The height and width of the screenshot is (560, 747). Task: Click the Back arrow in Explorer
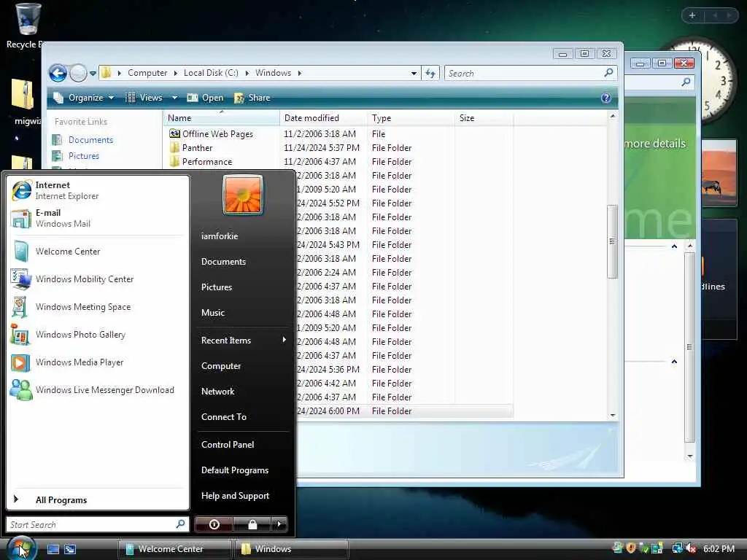58,74
